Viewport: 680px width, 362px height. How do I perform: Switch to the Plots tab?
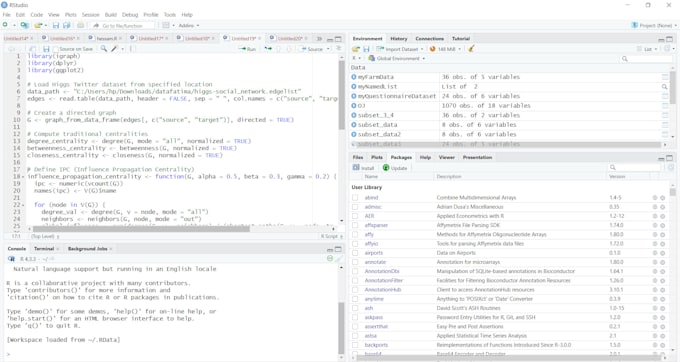(x=377, y=157)
